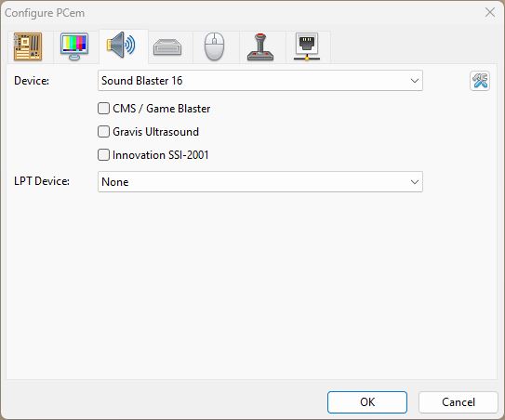This screenshot has height=420, width=505.
Task: Expand the Sound Blaster 16 device dropdown
Action: (x=260, y=81)
